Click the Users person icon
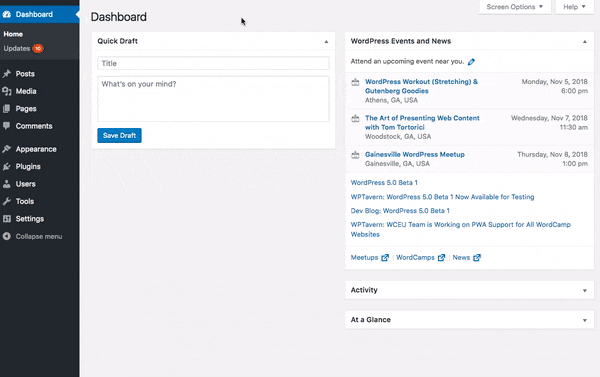Image resolution: width=600 pixels, height=377 pixels. pyautogui.click(x=7, y=184)
